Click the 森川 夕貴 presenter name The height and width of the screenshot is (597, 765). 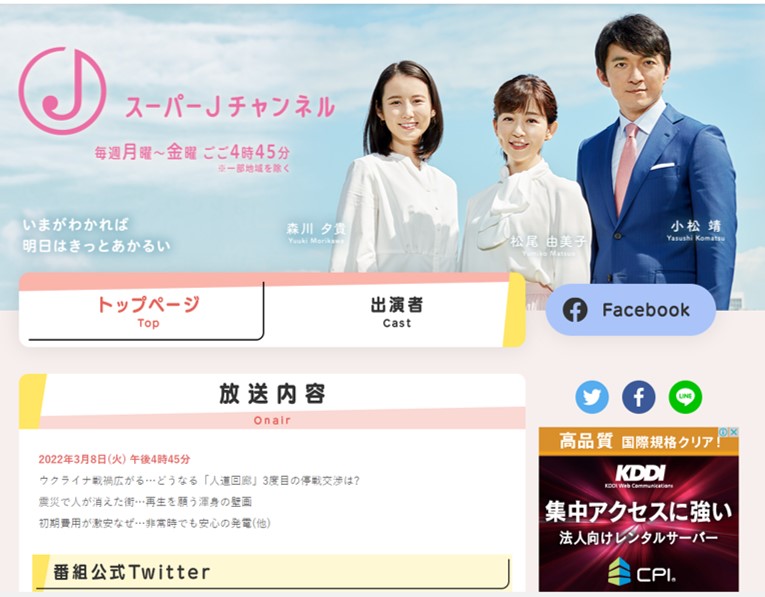click(x=316, y=228)
